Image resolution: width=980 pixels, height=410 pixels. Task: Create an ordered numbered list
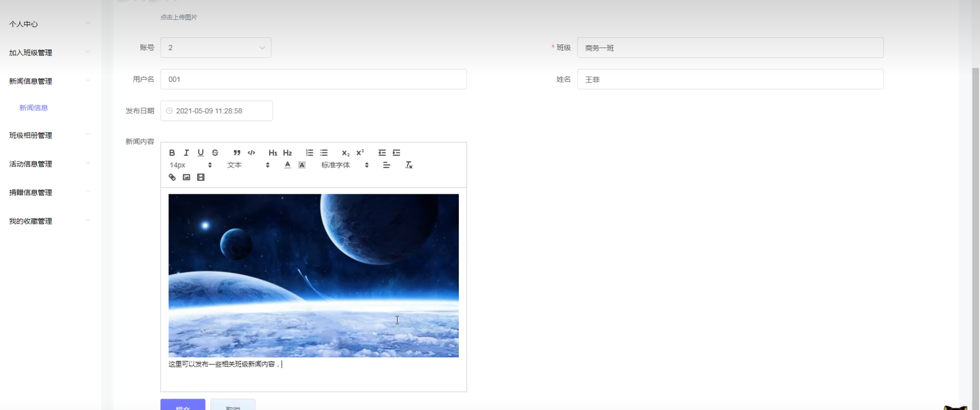click(309, 152)
